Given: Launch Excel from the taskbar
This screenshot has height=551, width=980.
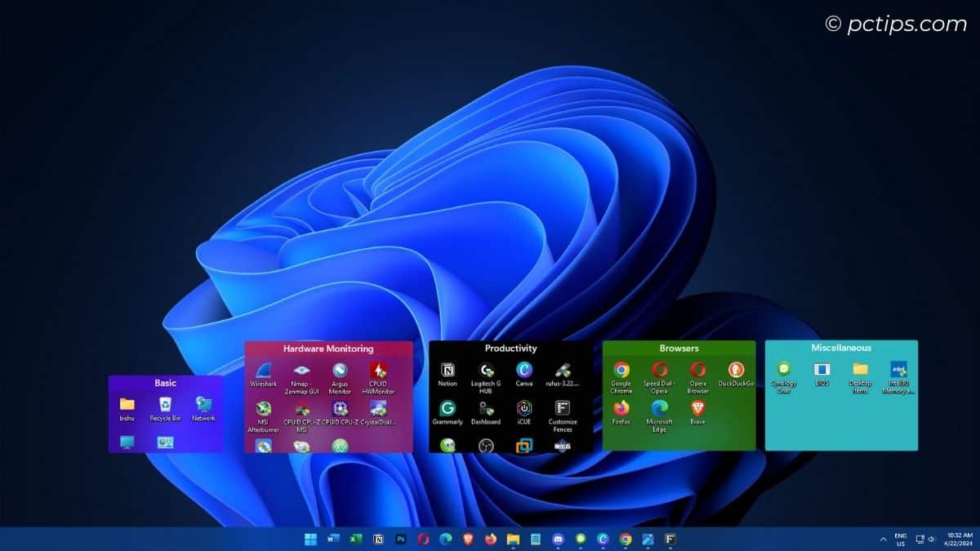Looking at the screenshot, I should click(x=355, y=539).
